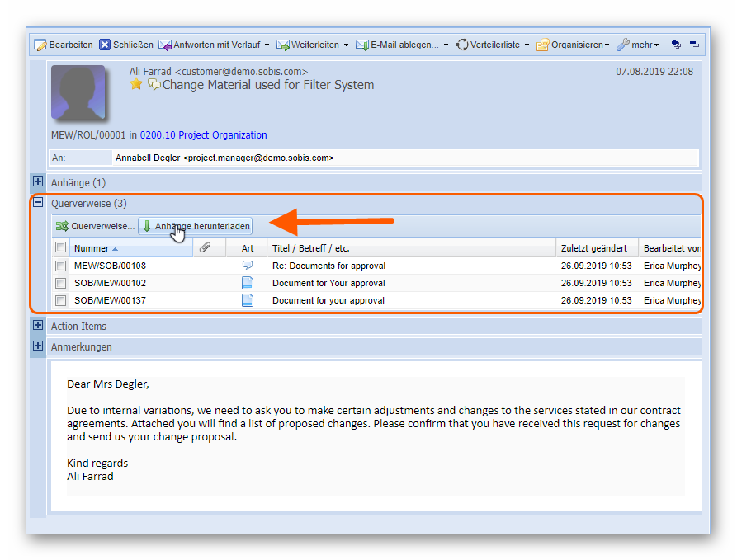
Task: Check the box for MEW/SOB/00108
Action: [x=60, y=266]
